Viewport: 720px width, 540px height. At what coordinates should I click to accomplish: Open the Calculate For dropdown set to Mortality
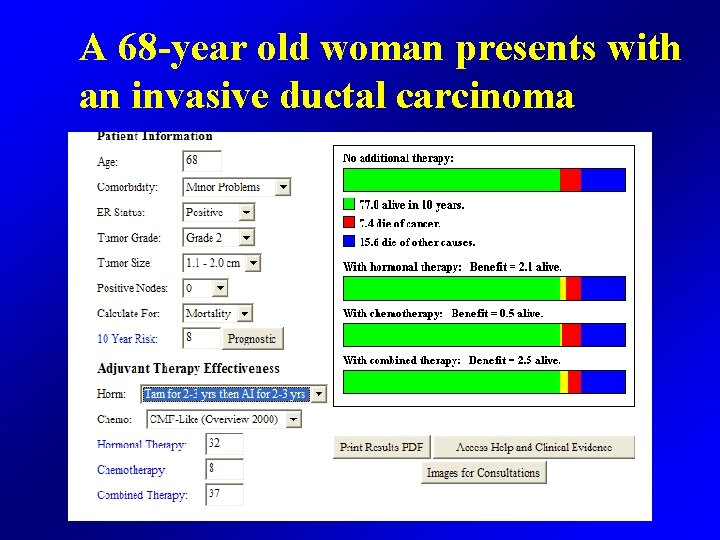218,313
